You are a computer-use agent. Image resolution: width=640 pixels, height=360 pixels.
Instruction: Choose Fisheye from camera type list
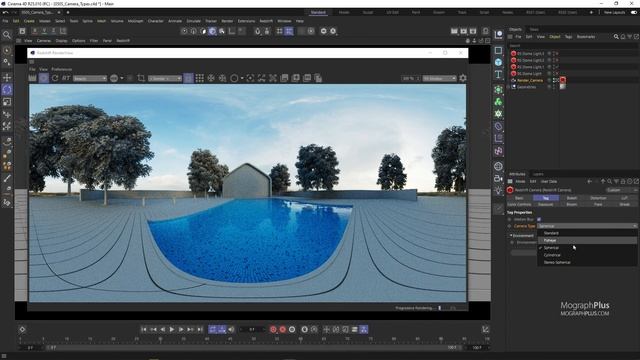pyautogui.click(x=587, y=240)
